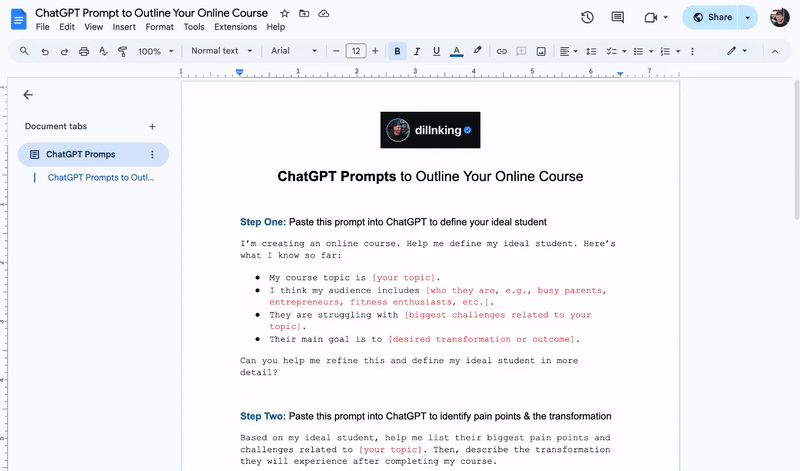Open the File menu

click(42, 27)
